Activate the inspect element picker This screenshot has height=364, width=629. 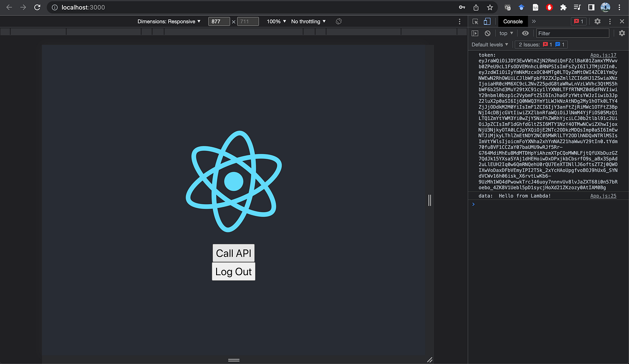pos(475,22)
